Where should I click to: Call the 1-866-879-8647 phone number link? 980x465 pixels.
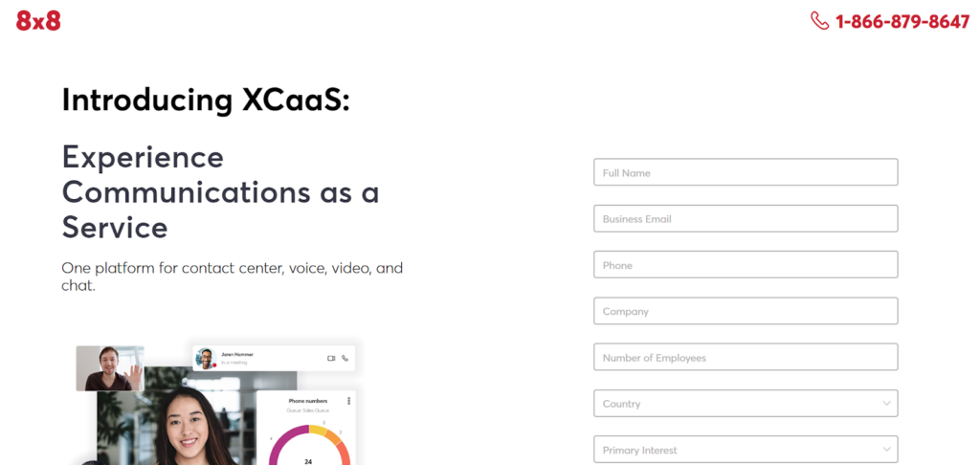pyautogui.click(x=902, y=21)
